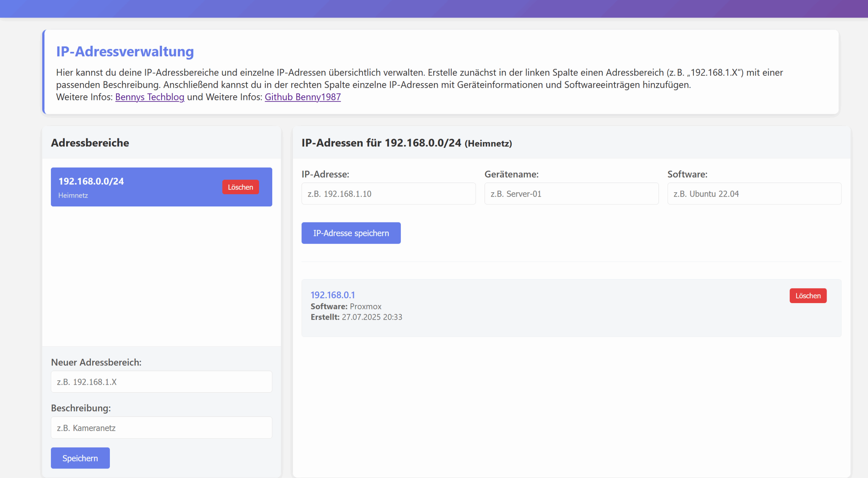Open the Github Benny1987 link
Image resolution: width=868 pixels, height=478 pixels.
[x=302, y=97]
